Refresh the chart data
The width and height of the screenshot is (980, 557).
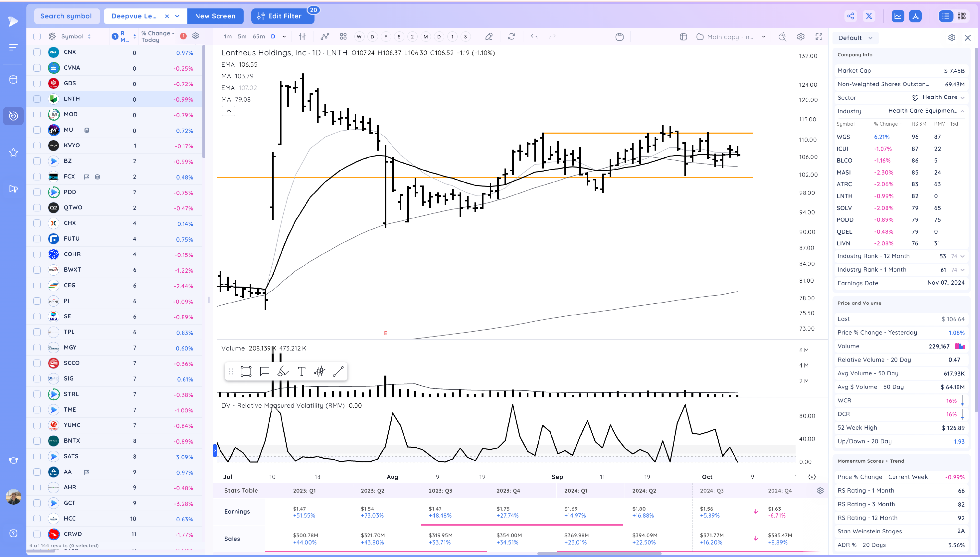(x=511, y=37)
